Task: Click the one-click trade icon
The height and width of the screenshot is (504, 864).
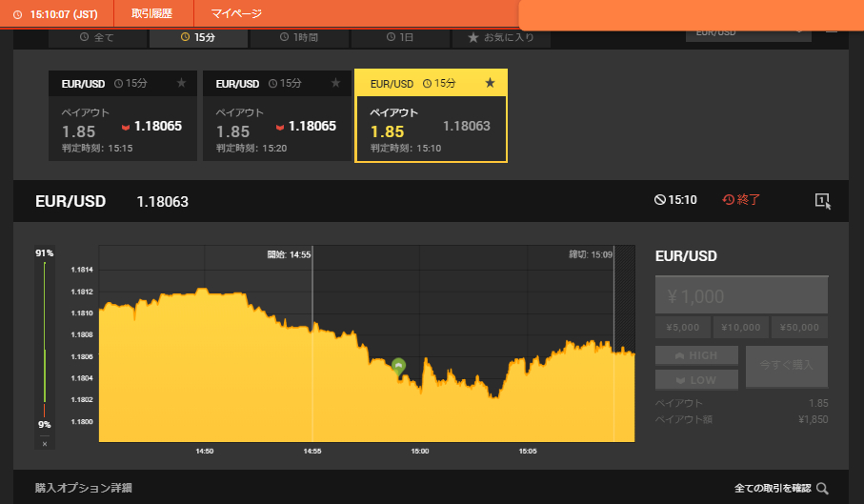Action: pyautogui.click(x=823, y=200)
